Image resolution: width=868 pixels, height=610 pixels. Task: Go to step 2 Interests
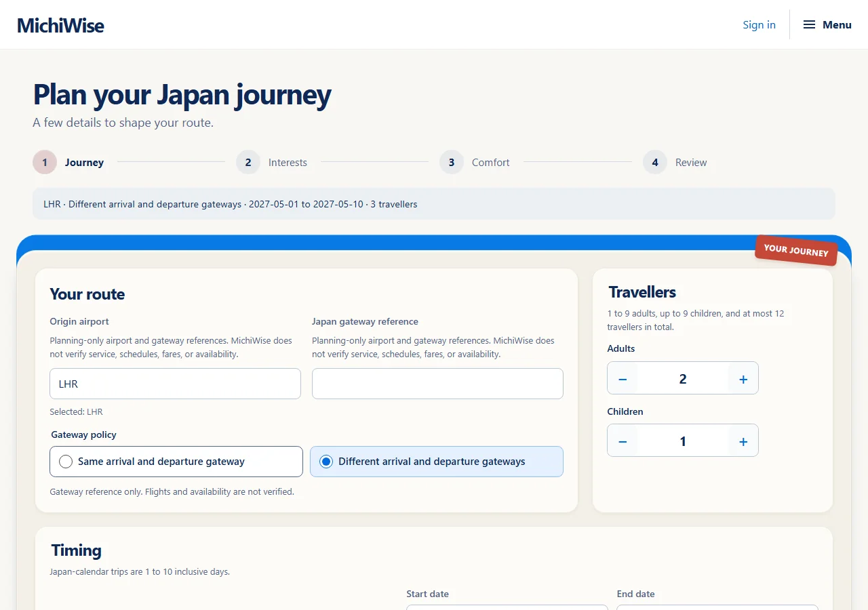pyautogui.click(x=272, y=163)
